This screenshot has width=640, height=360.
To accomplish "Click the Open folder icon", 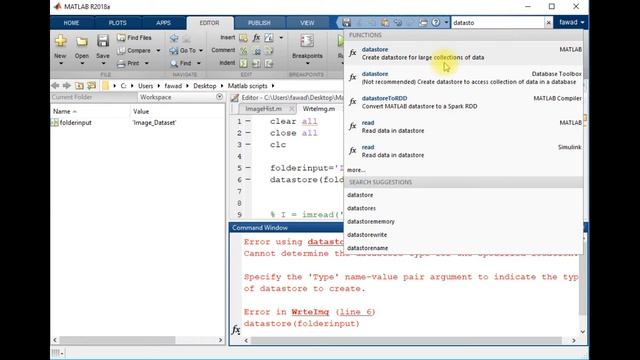I will pyautogui.click(x=82, y=41).
